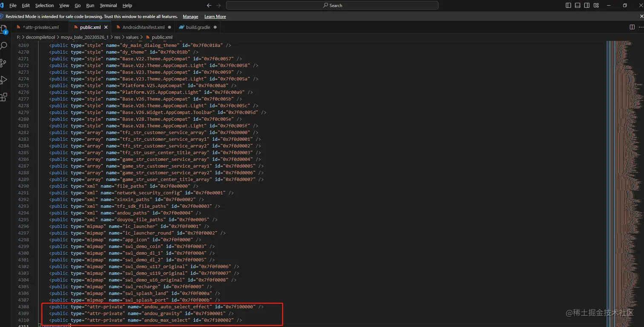This screenshot has width=644, height=327.
Task: Restore down the VS Code window
Action: (x=625, y=6)
